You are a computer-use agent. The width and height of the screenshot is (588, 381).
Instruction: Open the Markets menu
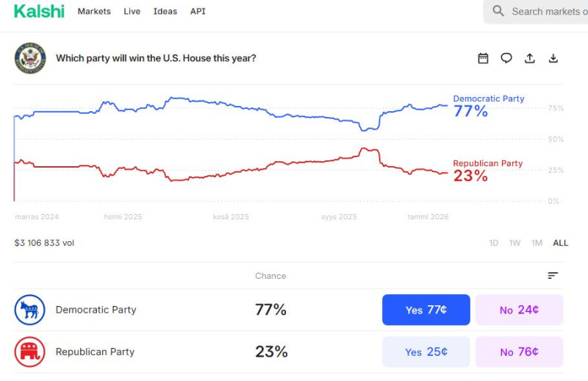[x=94, y=11]
